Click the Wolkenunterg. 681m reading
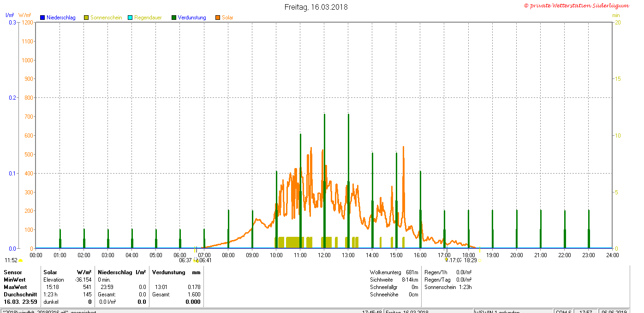This screenshot has width=644, height=313. tap(394, 272)
